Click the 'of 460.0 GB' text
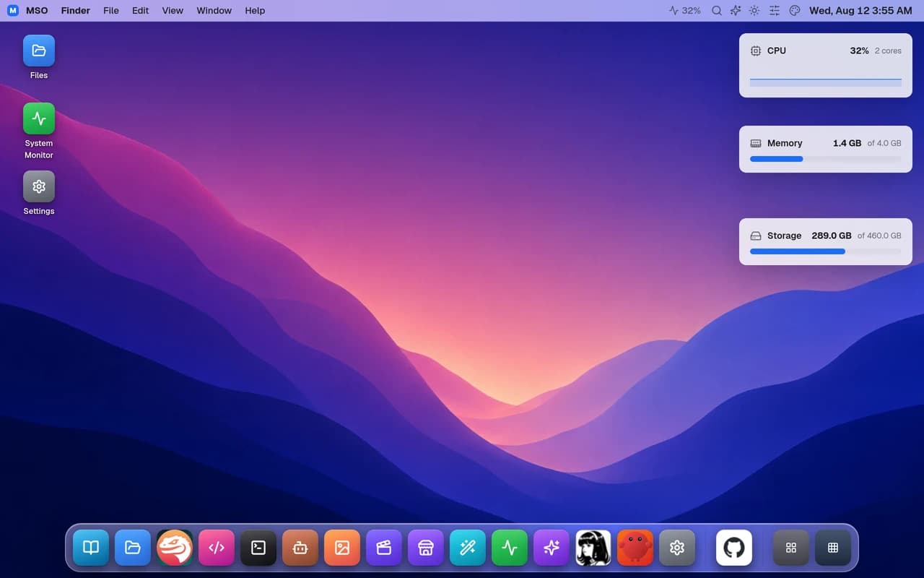924x578 pixels. click(x=879, y=236)
